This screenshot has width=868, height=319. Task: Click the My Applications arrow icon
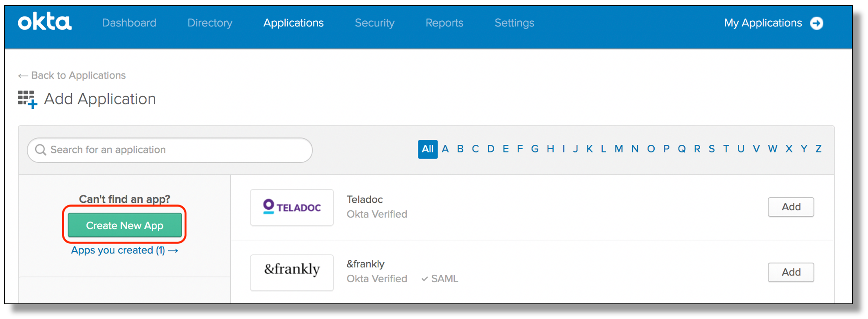pos(817,23)
